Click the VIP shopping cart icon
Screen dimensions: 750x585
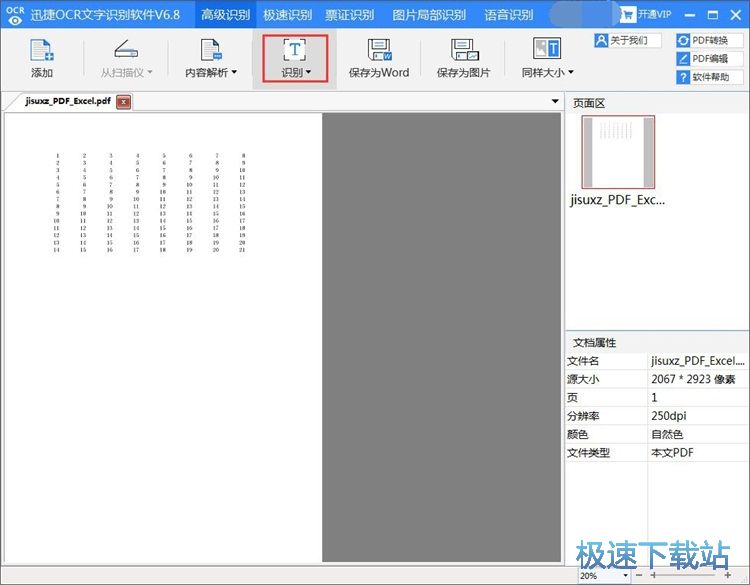628,15
